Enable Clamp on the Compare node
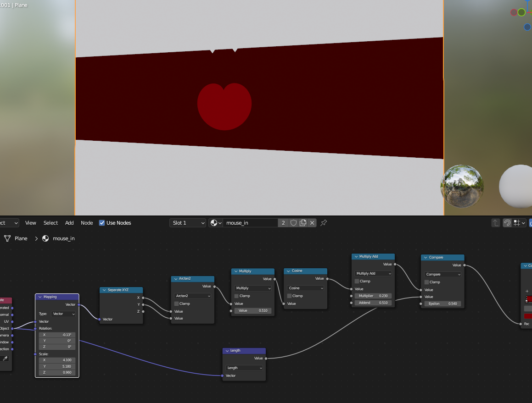This screenshot has height=403, width=532. pos(427,282)
